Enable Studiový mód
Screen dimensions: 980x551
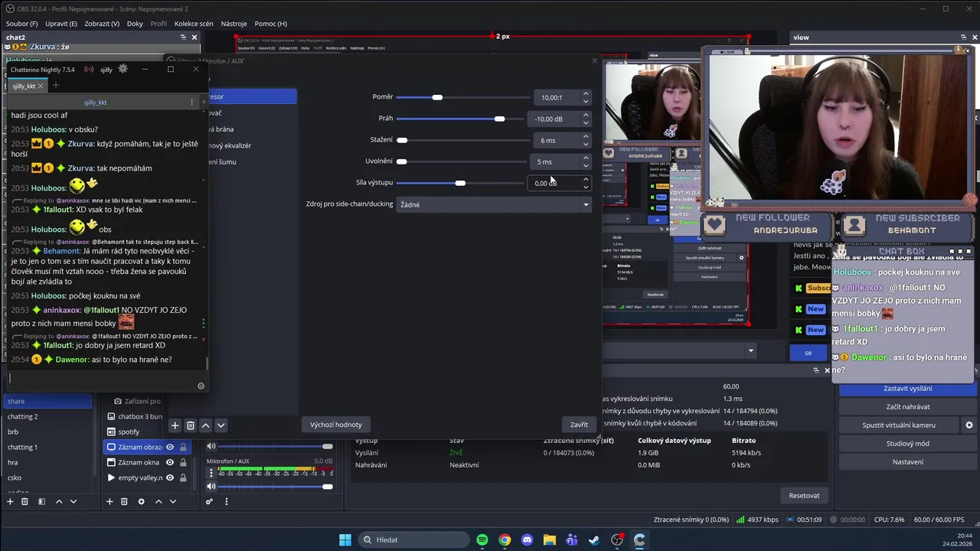pos(907,443)
